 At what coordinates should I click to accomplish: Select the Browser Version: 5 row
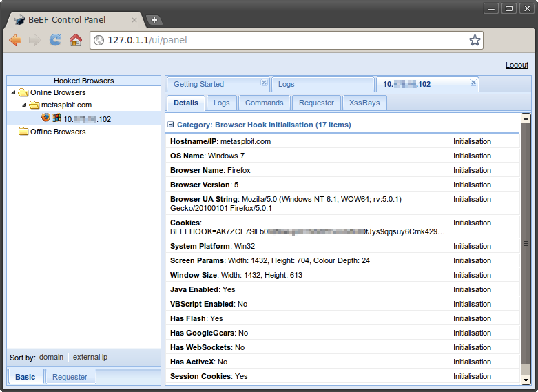tap(342, 185)
